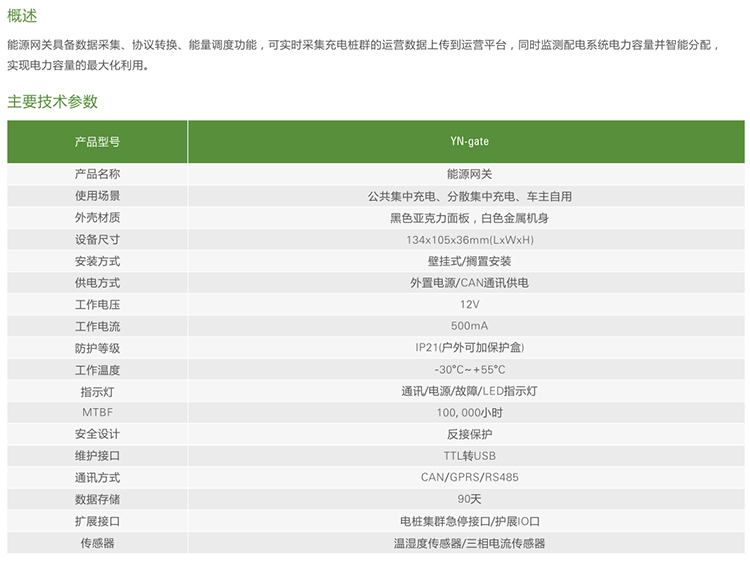The height and width of the screenshot is (561, 750).
Task: Select the 数据存储 label
Action: click(97, 500)
